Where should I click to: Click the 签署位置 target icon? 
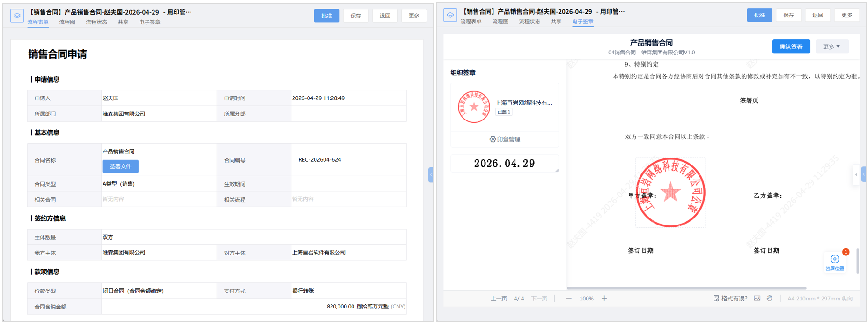click(834, 259)
